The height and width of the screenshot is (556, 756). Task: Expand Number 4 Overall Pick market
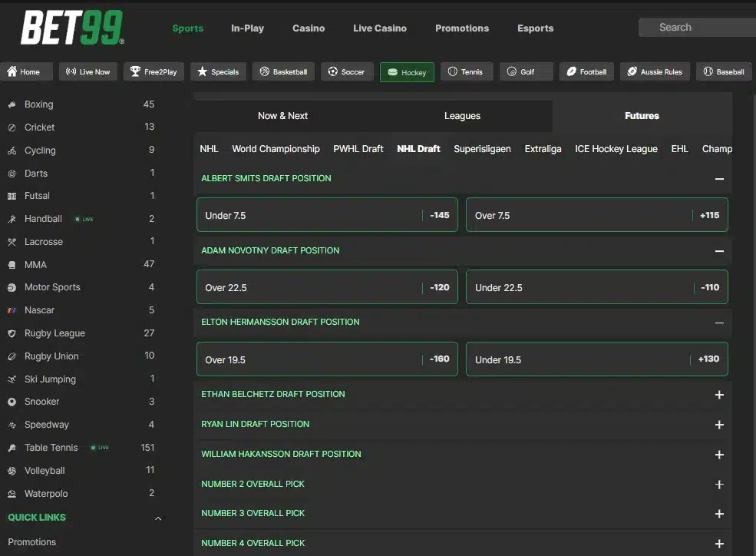(719, 544)
